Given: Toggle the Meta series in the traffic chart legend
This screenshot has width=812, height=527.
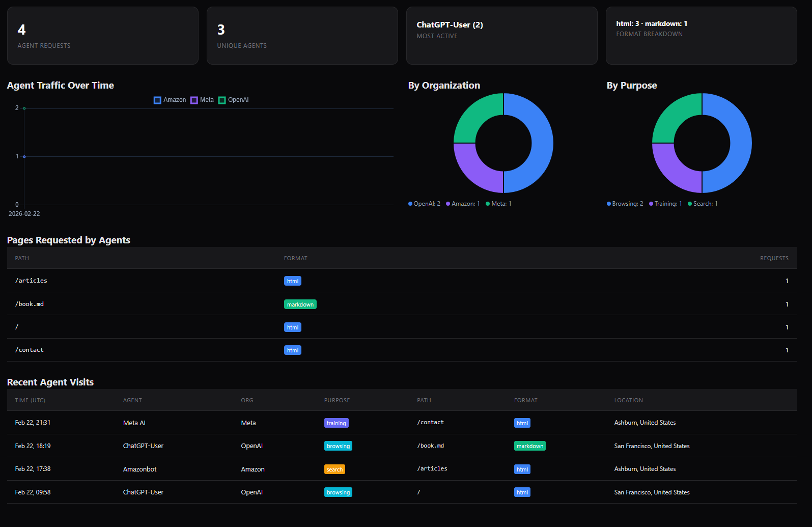Looking at the screenshot, I should point(202,100).
